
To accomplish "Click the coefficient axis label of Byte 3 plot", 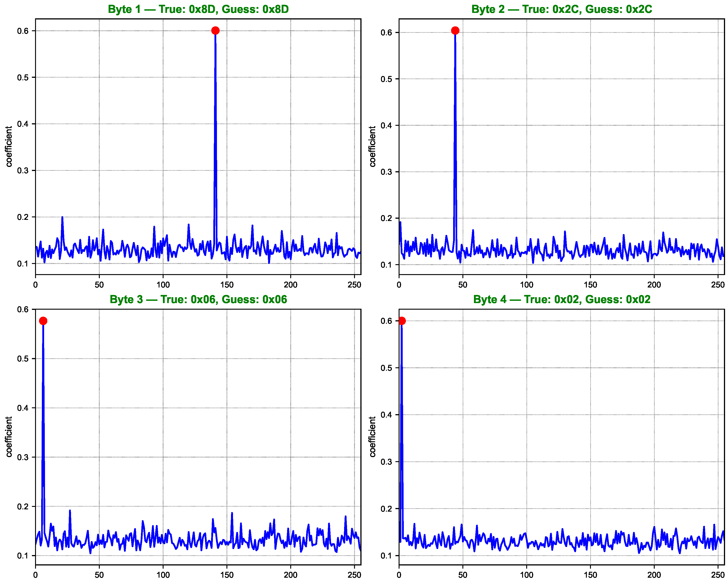I will [x=9, y=437].
